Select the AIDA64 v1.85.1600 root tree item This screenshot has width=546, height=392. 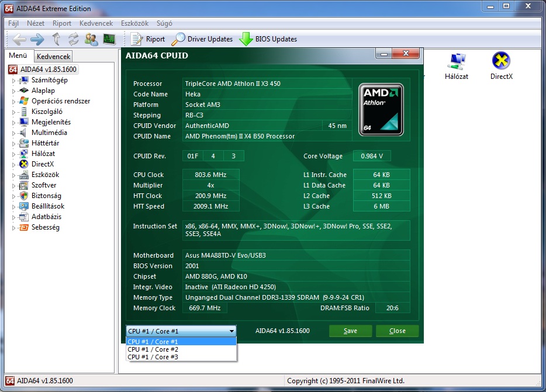[x=43, y=70]
